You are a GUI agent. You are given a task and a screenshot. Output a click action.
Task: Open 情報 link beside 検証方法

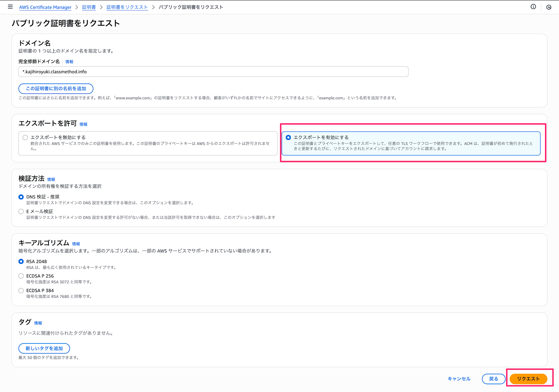[x=51, y=180]
